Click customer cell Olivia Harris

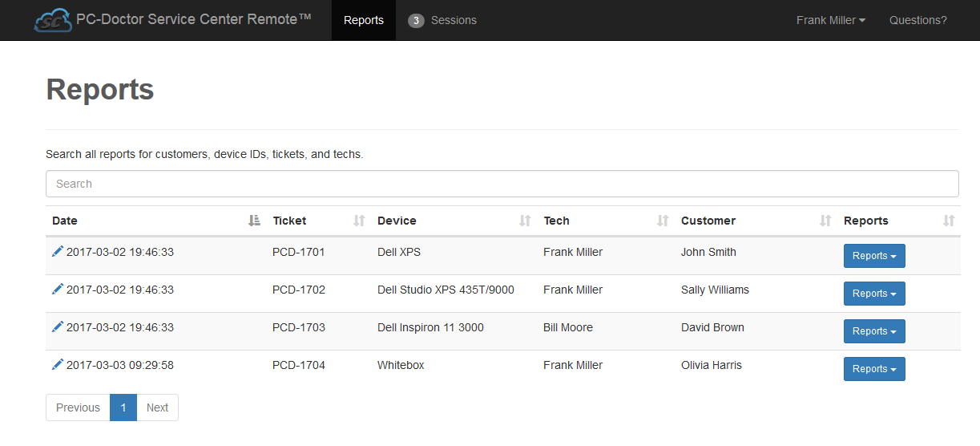[712, 365]
